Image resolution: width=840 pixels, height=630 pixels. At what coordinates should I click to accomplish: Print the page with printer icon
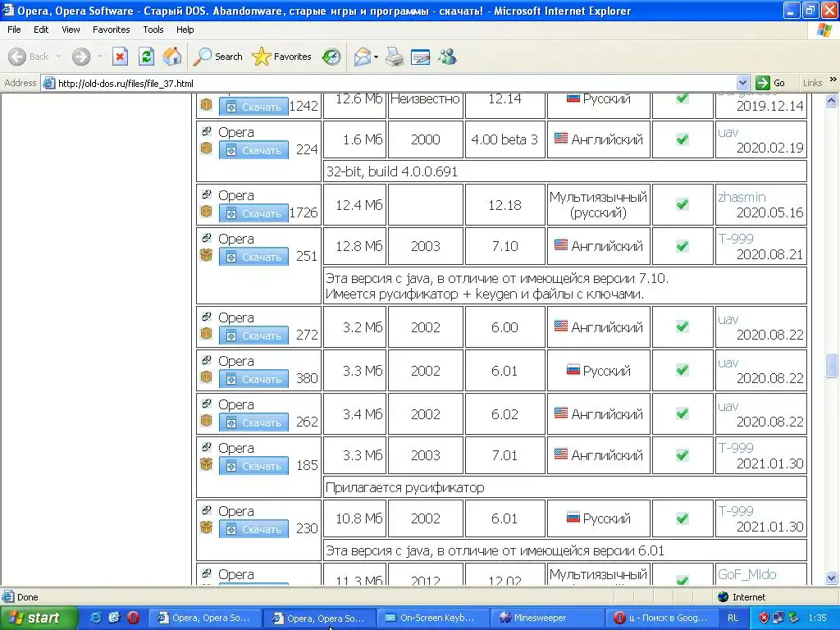pyautogui.click(x=395, y=57)
